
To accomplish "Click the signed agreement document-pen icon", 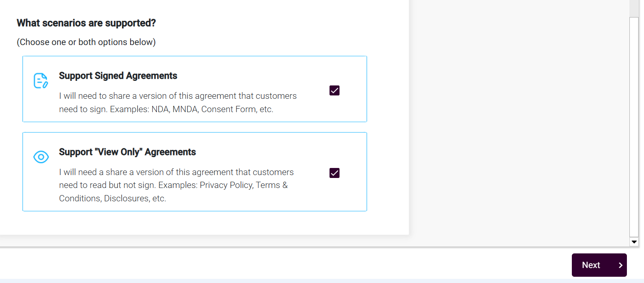I will coord(40,81).
